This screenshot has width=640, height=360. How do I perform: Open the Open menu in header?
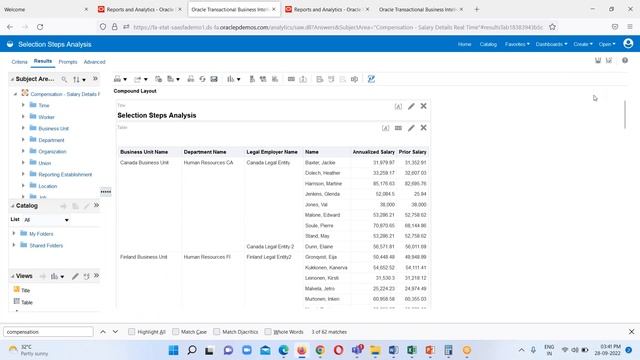(x=607, y=44)
